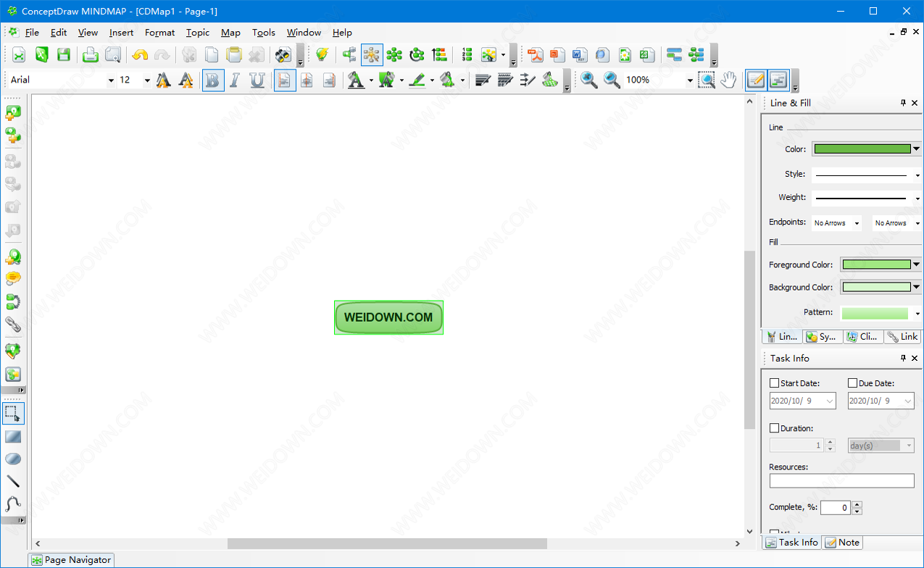Viewport: 924px width, 568px height.
Task: Insert a relationship from the sidebar
Action: 13,301
